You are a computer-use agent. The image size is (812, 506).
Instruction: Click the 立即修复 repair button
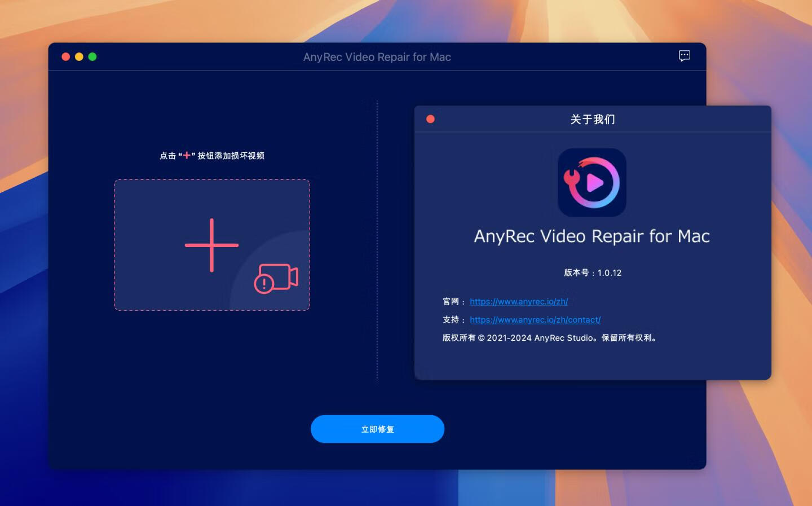[377, 429]
